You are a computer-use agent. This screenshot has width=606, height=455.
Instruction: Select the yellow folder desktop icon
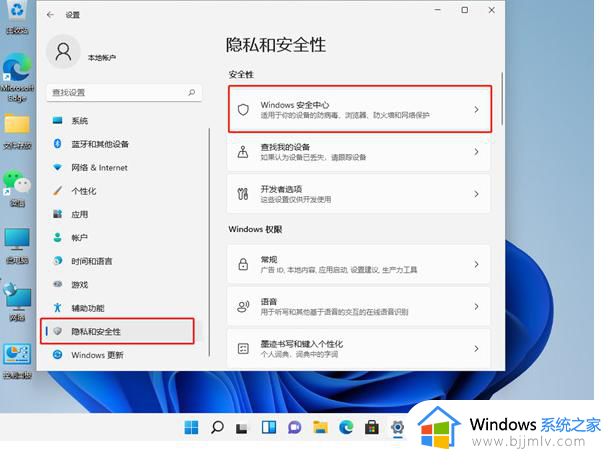[x=17, y=131]
